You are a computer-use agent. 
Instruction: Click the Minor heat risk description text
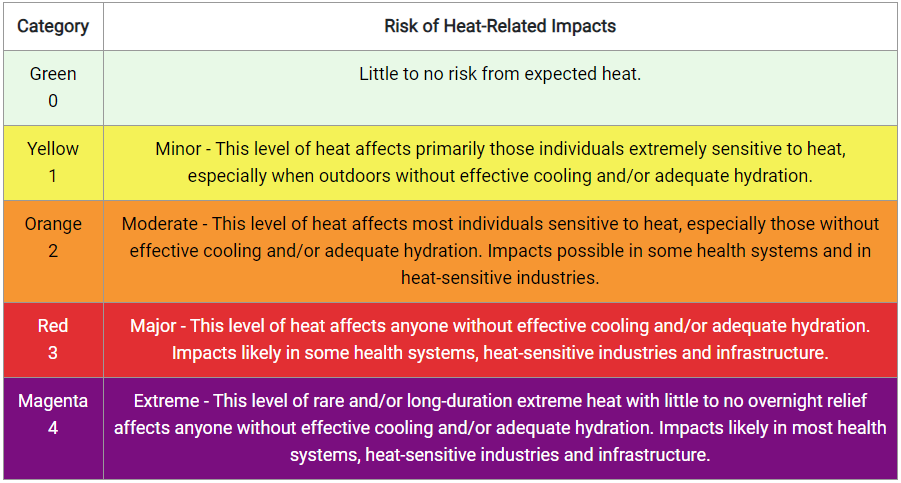pyautogui.click(x=500, y=163)
